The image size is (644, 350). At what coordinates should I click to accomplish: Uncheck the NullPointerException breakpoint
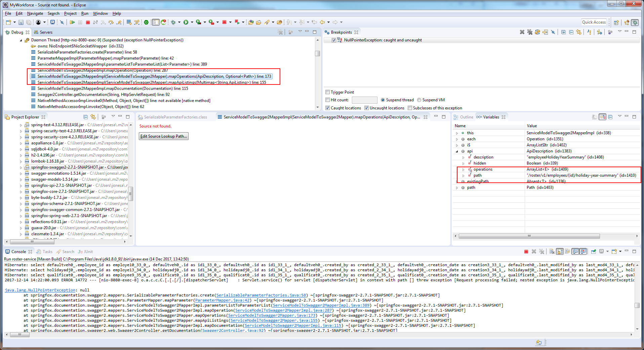click(x=333, y=40)
